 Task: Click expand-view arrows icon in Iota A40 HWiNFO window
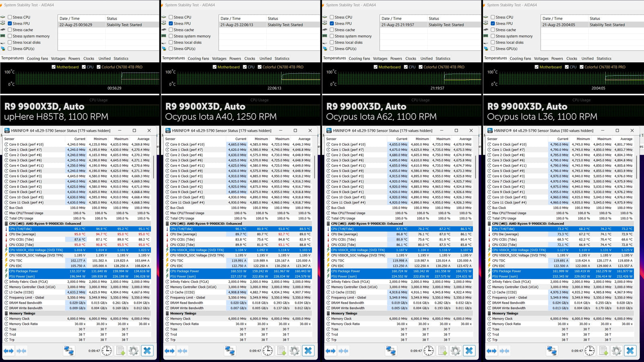169,351
